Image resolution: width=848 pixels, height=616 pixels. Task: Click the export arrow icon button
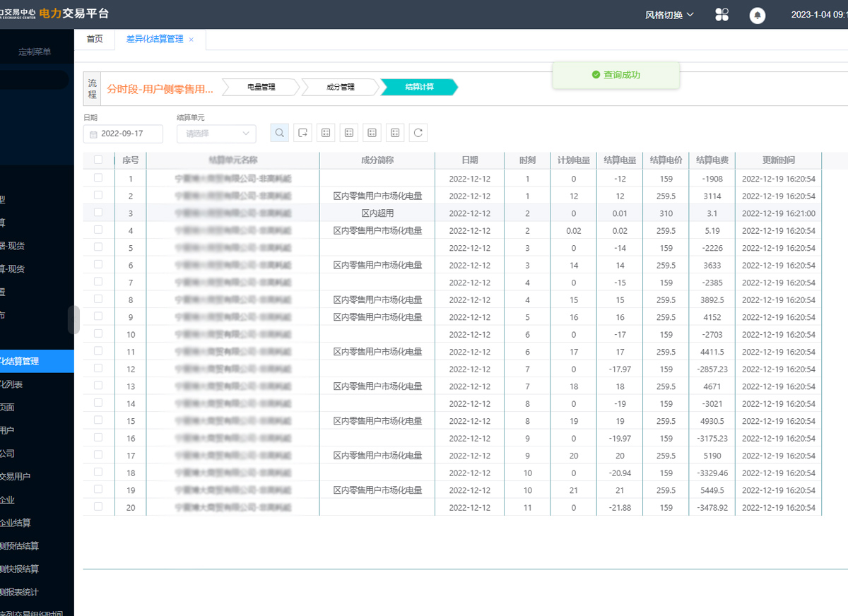[x=302, y=132]
